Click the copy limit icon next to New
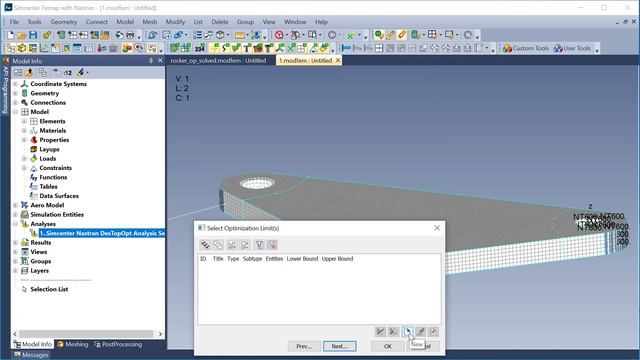 (393, 331)
